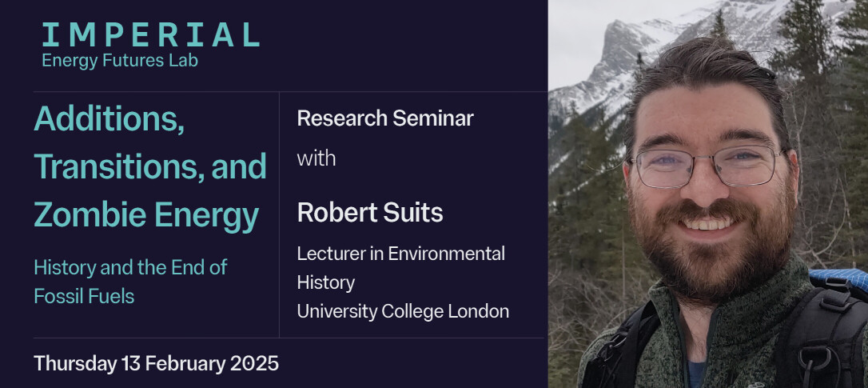Click the Zombie Energy title line

tap(146, 215)
